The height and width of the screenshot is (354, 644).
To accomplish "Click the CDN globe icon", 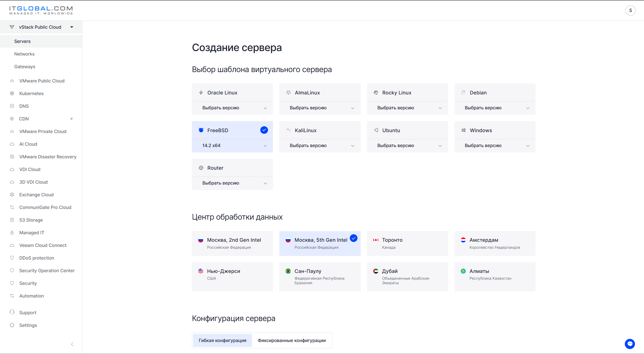I will pos(12,119).
